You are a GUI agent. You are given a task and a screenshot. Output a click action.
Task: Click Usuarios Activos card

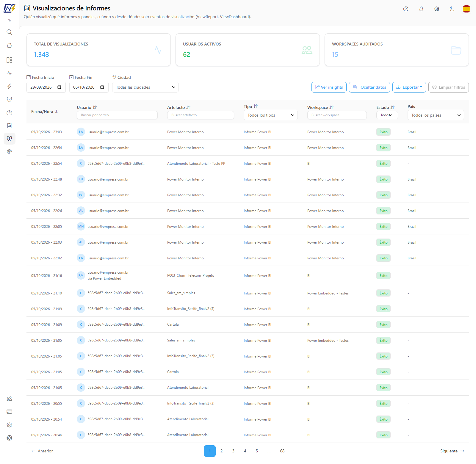click(x=248, y=50)
